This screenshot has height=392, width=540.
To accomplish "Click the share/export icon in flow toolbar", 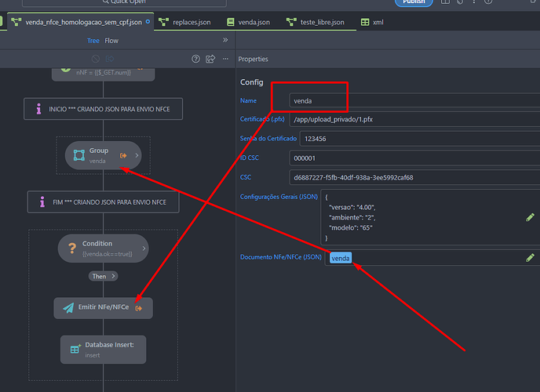I will tap(210, 59).
